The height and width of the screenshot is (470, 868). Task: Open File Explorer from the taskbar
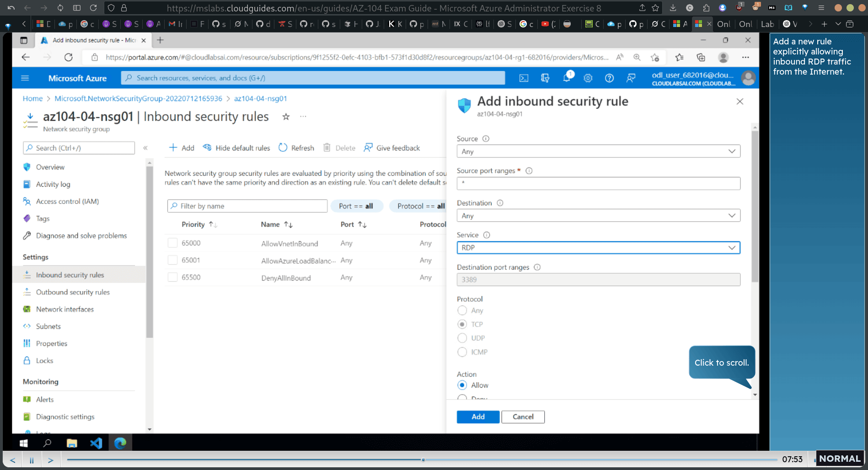click(x=72, y=443)
